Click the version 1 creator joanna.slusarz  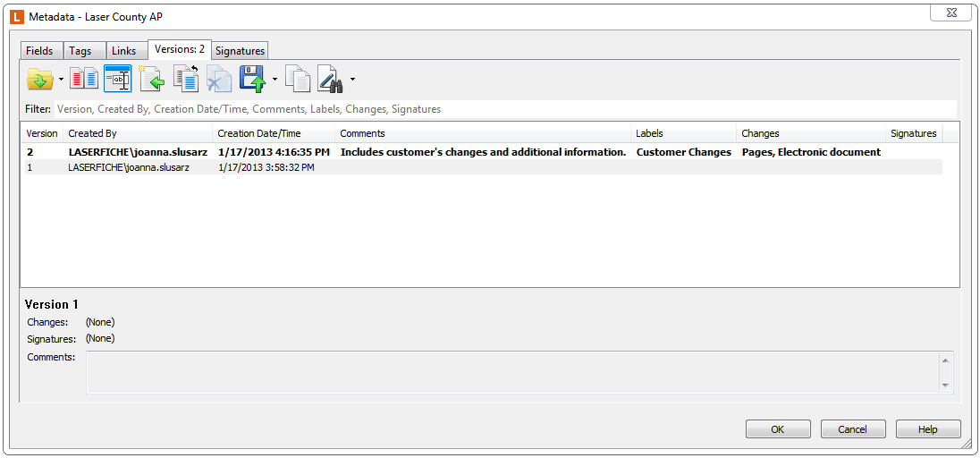pos(128,167)
